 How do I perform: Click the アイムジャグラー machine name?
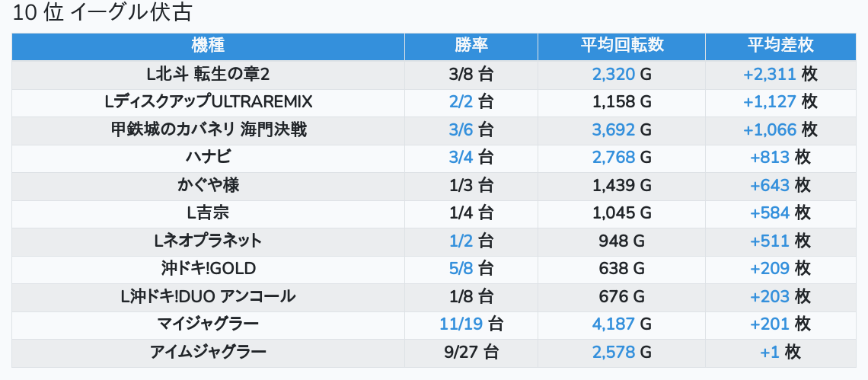point(208,353)
